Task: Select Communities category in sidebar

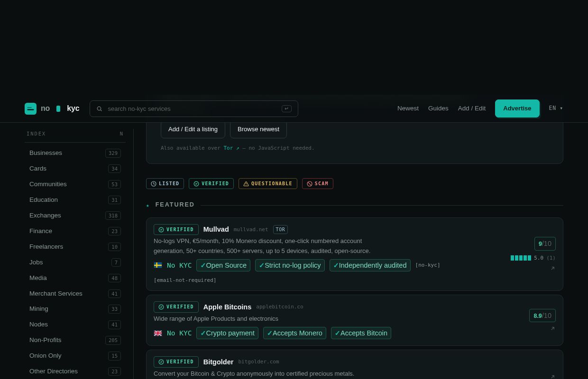Action: [75, 184]
